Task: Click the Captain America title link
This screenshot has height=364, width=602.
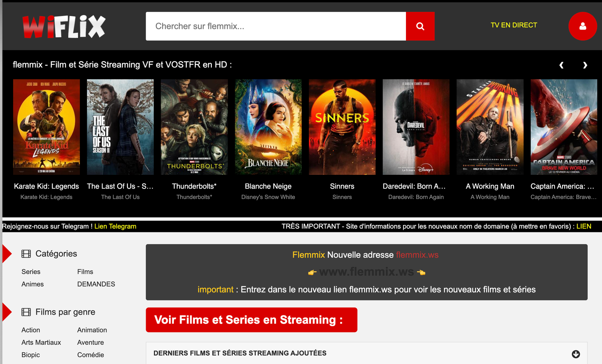Action: (x=562, y=186)
